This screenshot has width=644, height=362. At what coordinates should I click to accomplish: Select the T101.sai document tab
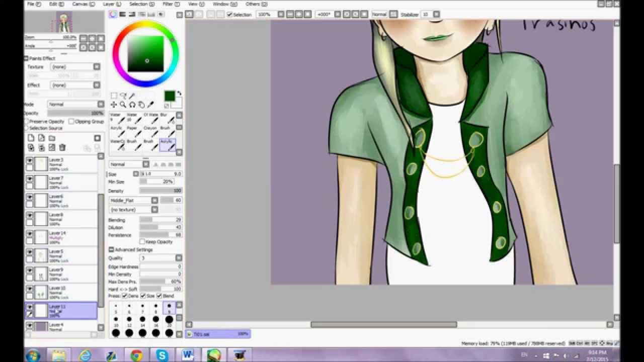coord(218,333)
